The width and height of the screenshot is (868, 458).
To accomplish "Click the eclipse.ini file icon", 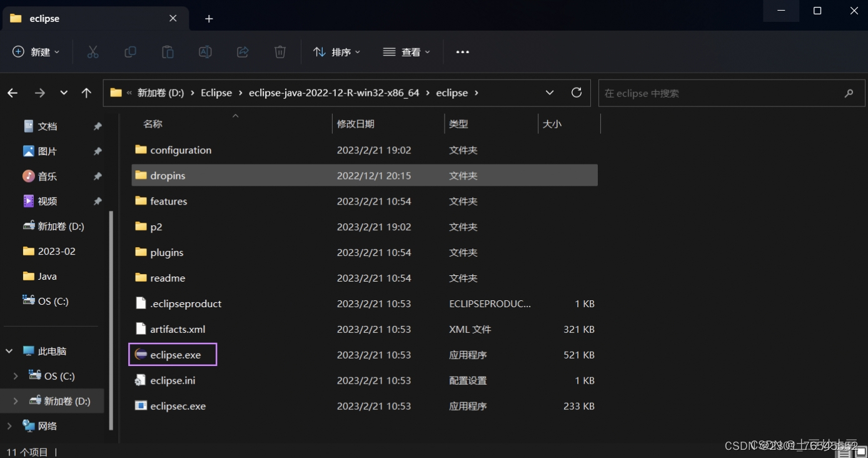I will point(141,380).
